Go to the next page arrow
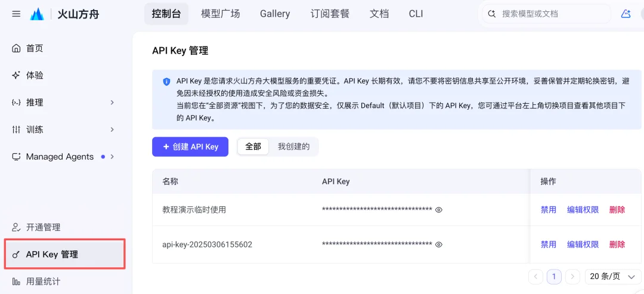The width and height of the screenshot is (644, 294). click(572, 277)
